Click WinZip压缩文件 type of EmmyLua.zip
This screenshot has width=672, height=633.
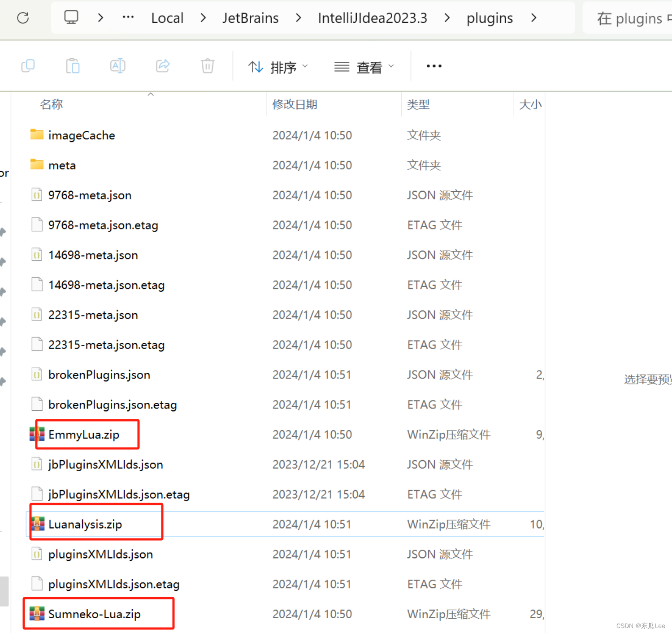coord(449,435)
